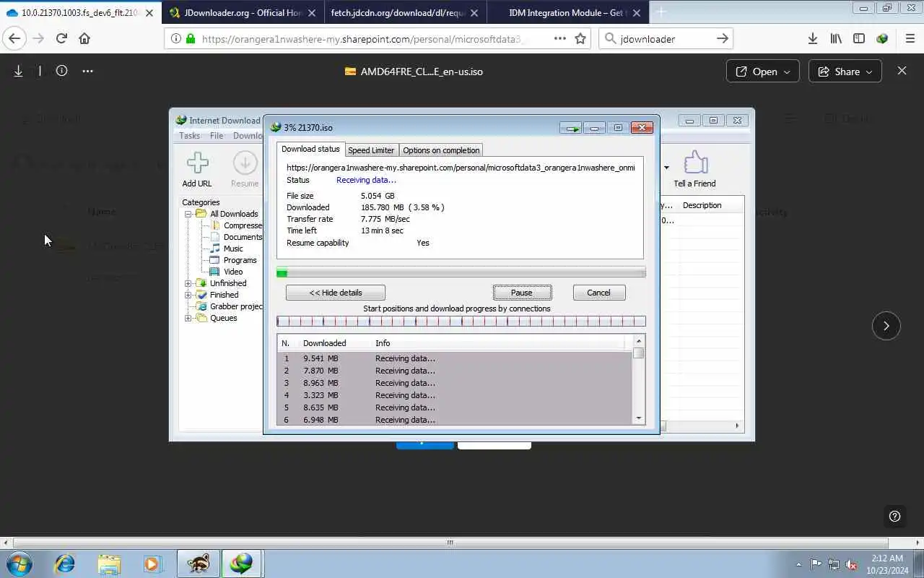Click Firefox back arrow button
924x578 pixels.
tap(14, 39)
